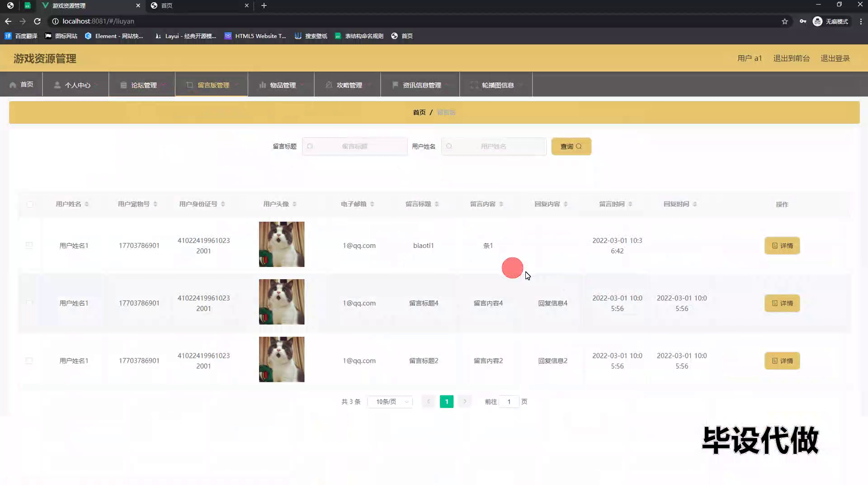Select page 1 in pagination
868x485 pixels.
tap(446, 402)
